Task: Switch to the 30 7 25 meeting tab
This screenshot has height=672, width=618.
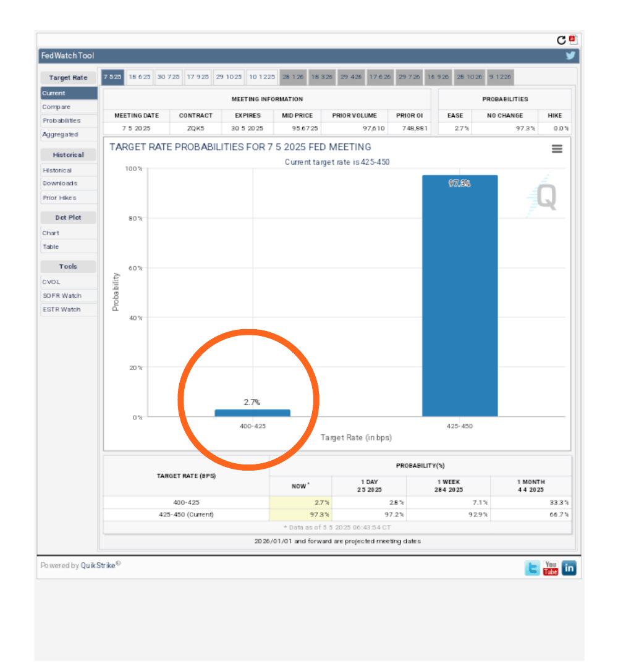Action: coord(169,77)
